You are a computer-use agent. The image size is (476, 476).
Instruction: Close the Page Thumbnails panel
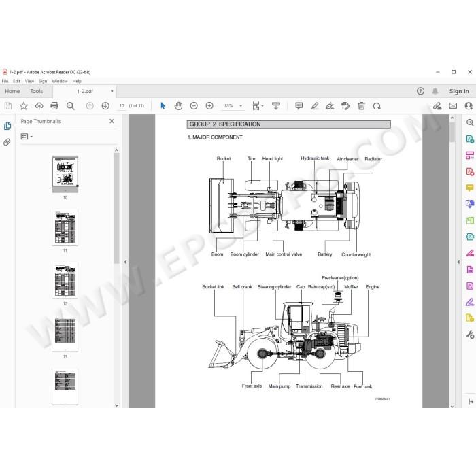coord(112,121)
